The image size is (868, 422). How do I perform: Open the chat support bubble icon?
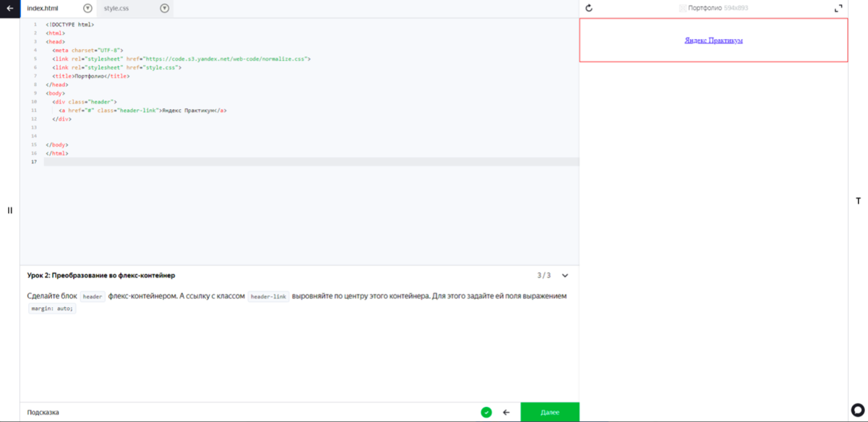coord(858,412)
